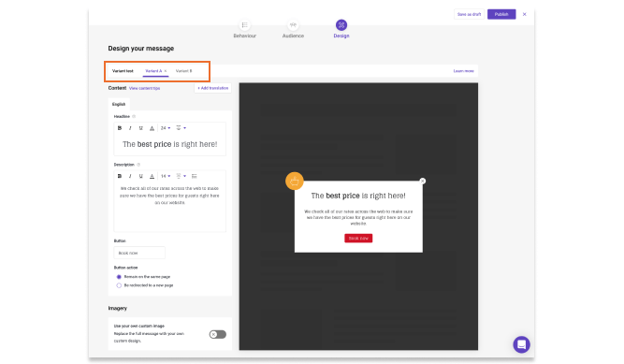
Task: Toggle bold in Description toolbar
Action: pyautogui.click(x=120, y=176)
